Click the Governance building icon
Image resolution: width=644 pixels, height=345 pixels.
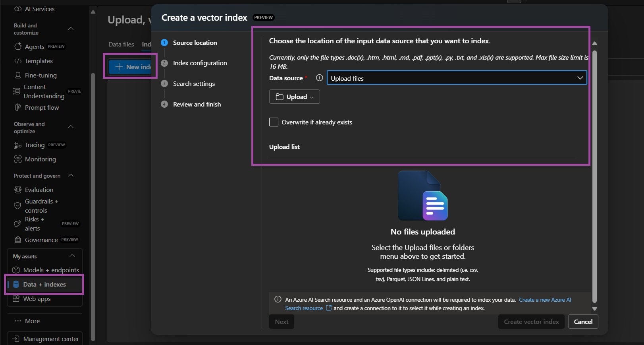[x=18, y=240]
